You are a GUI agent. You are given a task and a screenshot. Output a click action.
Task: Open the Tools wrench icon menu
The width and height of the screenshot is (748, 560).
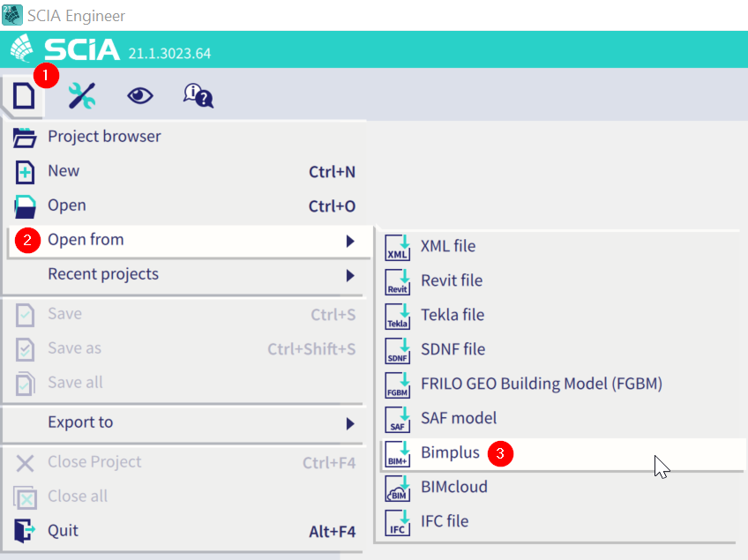pos(82,95)
